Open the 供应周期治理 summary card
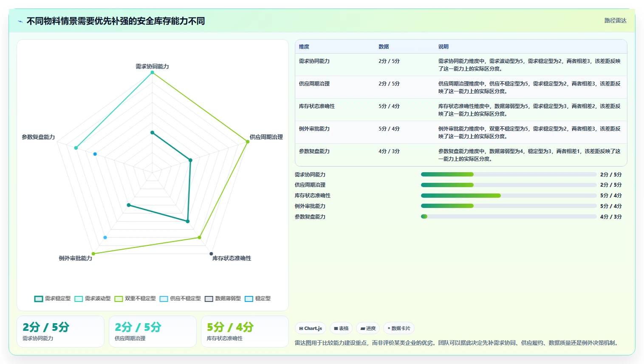This screenshot has height=364, width=644. (x=153, y=332)
